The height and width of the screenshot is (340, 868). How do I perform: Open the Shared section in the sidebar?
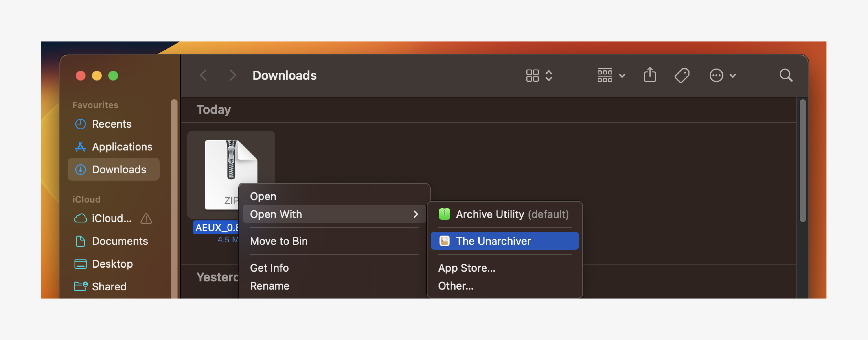109,287
